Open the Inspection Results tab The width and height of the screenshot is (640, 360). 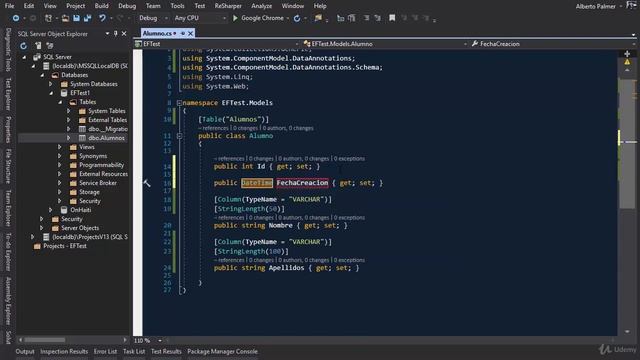(x=64, y=351)
